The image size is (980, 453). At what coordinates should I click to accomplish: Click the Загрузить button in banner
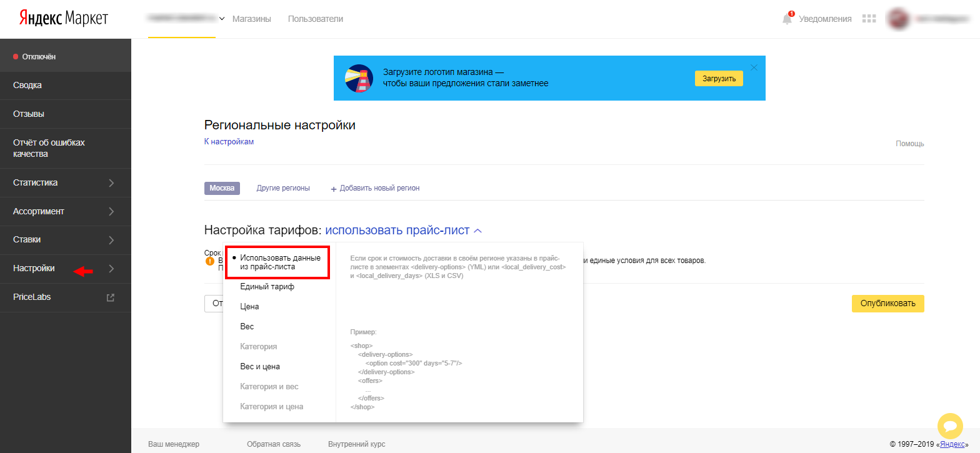point(719,78)
